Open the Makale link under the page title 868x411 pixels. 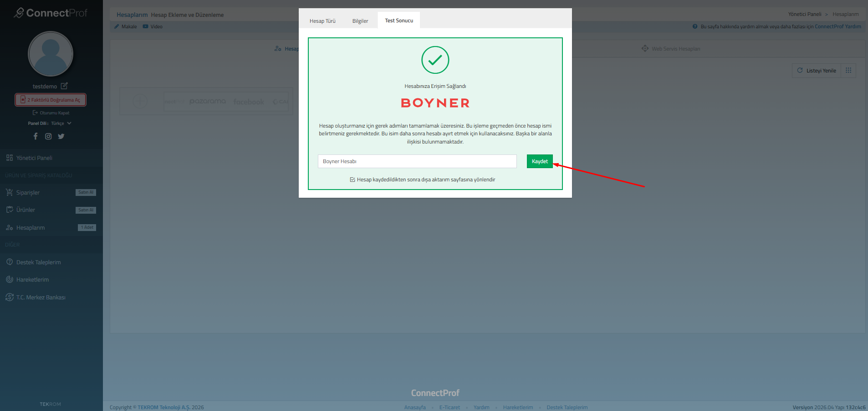click(x=126, y=26)
